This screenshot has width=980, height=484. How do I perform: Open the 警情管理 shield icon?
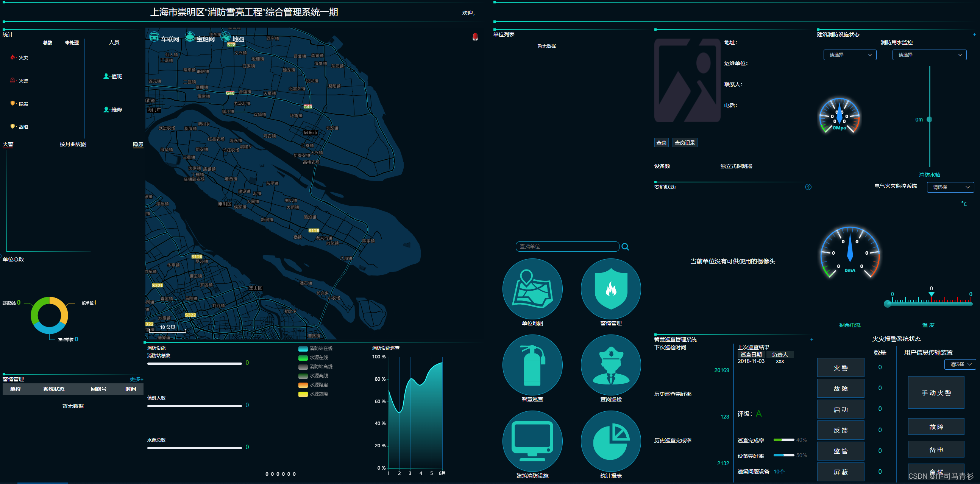pos(610,289)
